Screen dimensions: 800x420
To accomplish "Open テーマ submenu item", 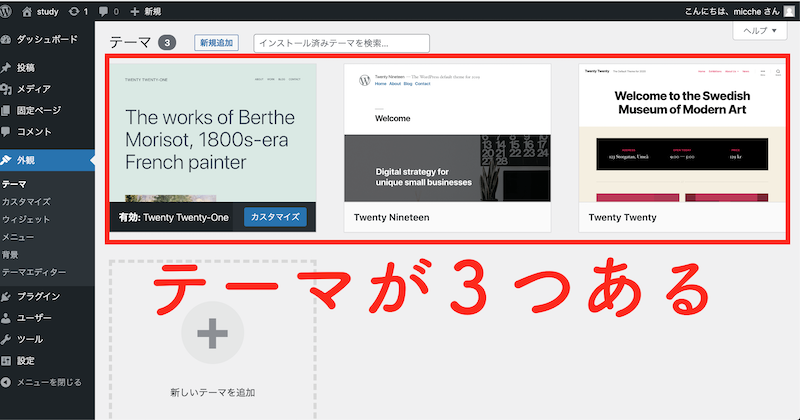I will (14, 184).
